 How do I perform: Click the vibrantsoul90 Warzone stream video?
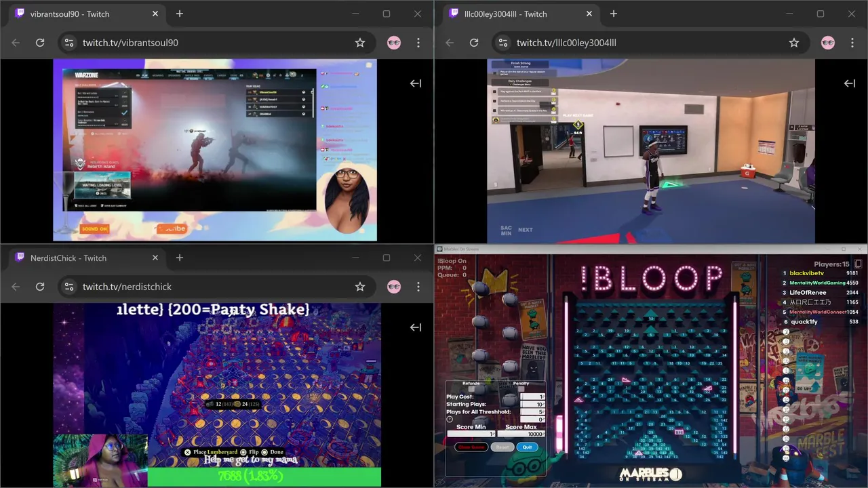(215, 150)
